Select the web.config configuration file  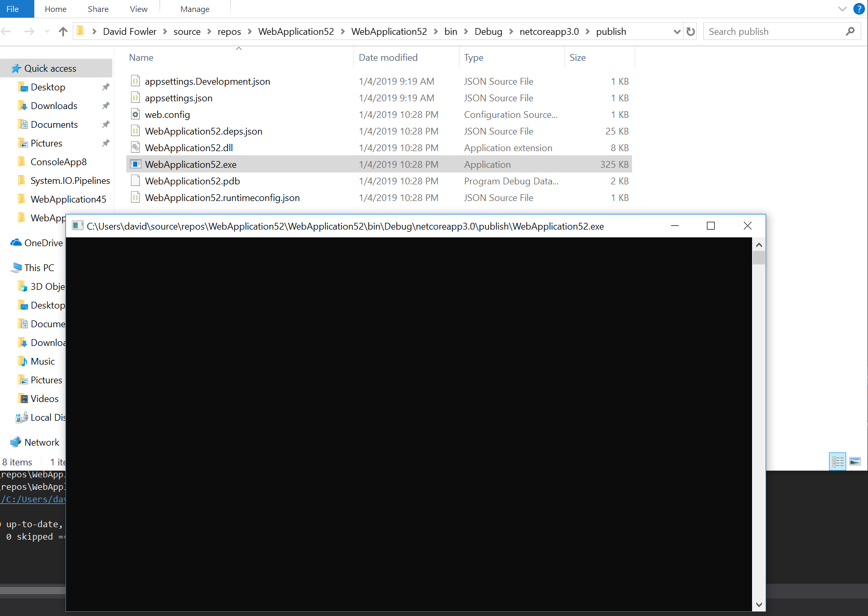pyautogui.click(x=167, y=114)
